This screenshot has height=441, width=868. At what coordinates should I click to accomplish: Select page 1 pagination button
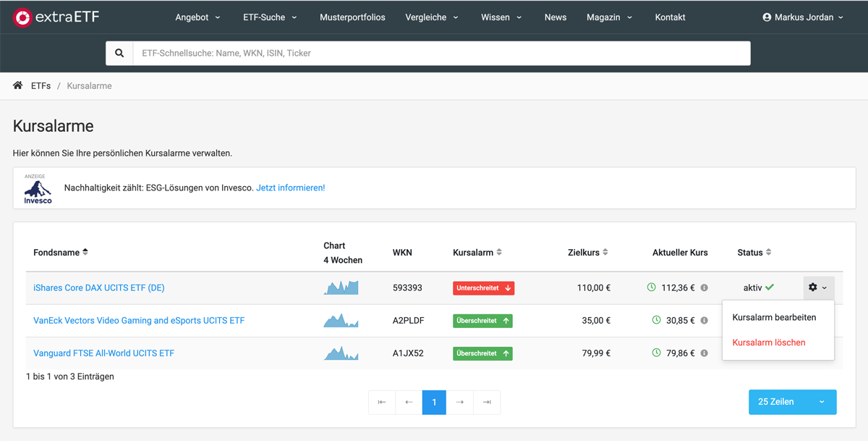click(x=434, y=402)
